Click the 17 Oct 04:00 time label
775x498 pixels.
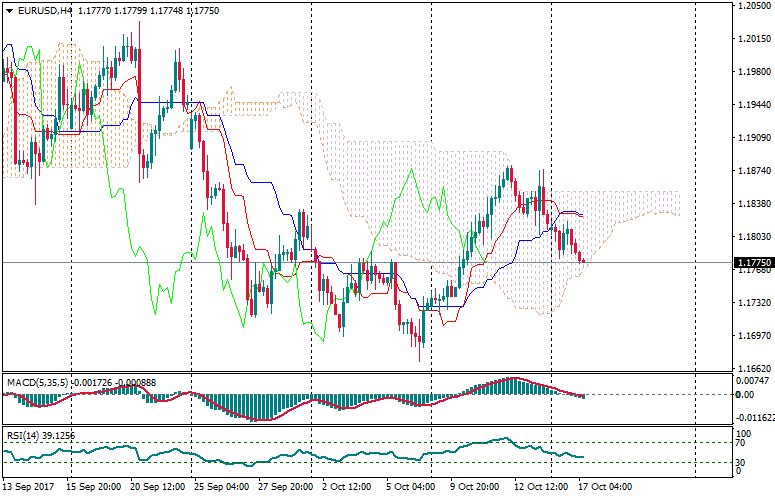605,487
